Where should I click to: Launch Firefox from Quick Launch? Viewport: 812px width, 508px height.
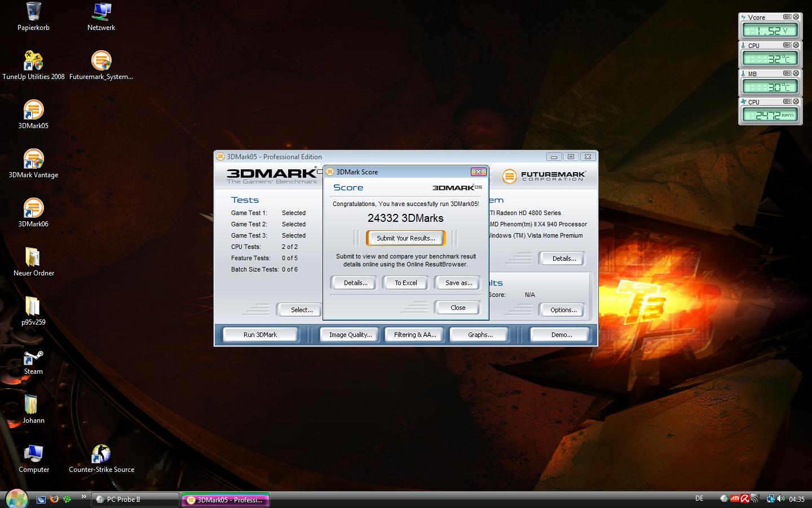click(54, 499)
